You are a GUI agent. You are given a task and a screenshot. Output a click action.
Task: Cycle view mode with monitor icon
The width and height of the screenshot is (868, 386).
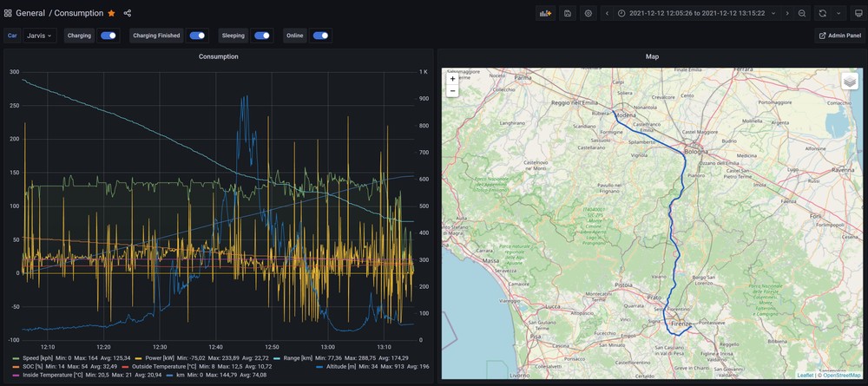point(858,13)
